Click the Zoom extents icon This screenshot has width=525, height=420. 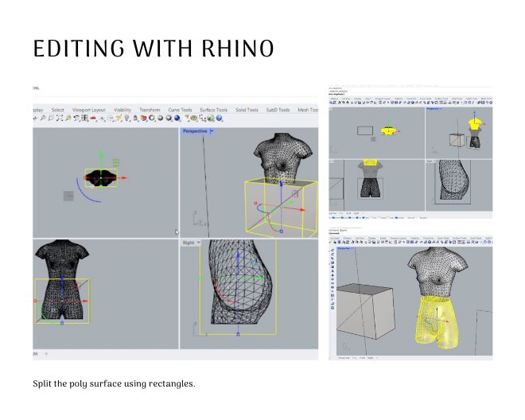[60, 118]
